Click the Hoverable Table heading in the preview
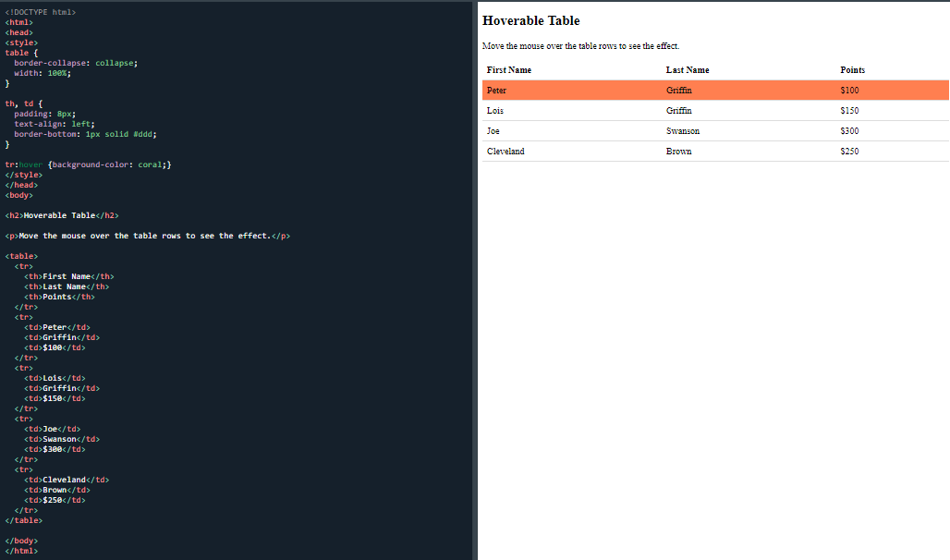 click(530, 20)
